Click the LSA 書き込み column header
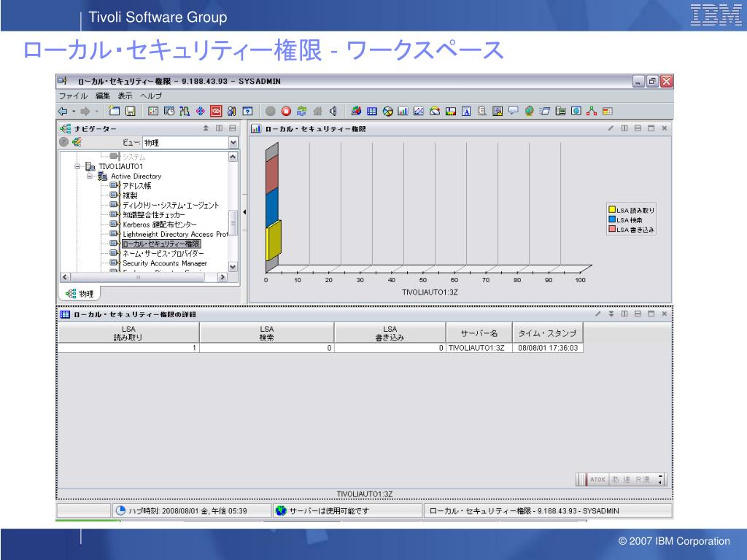Image resolution: width=747 pixels, height=560 pixels. [390, 332]
